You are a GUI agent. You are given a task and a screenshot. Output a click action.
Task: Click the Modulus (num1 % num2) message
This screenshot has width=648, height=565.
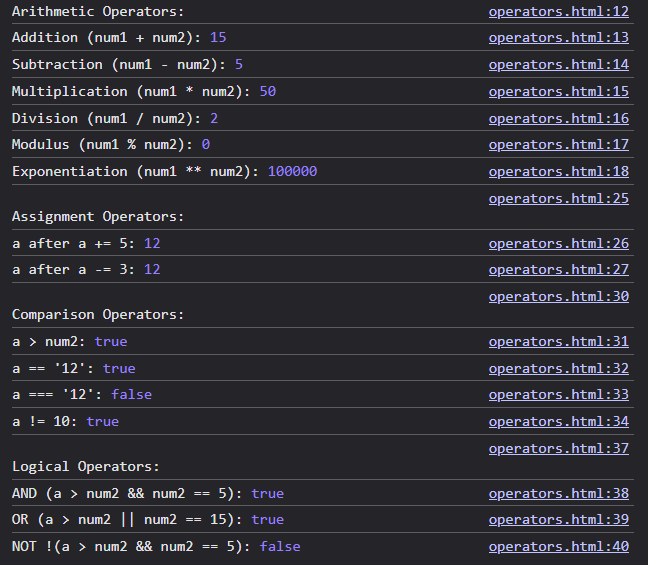click(111, 145)
